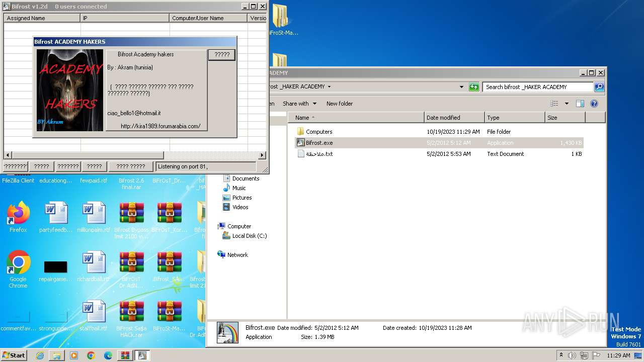The height and width of the screenshot is (362, 644).
Task: Select the partyfeedb... Word document icon
Action: tap(55, 217)
